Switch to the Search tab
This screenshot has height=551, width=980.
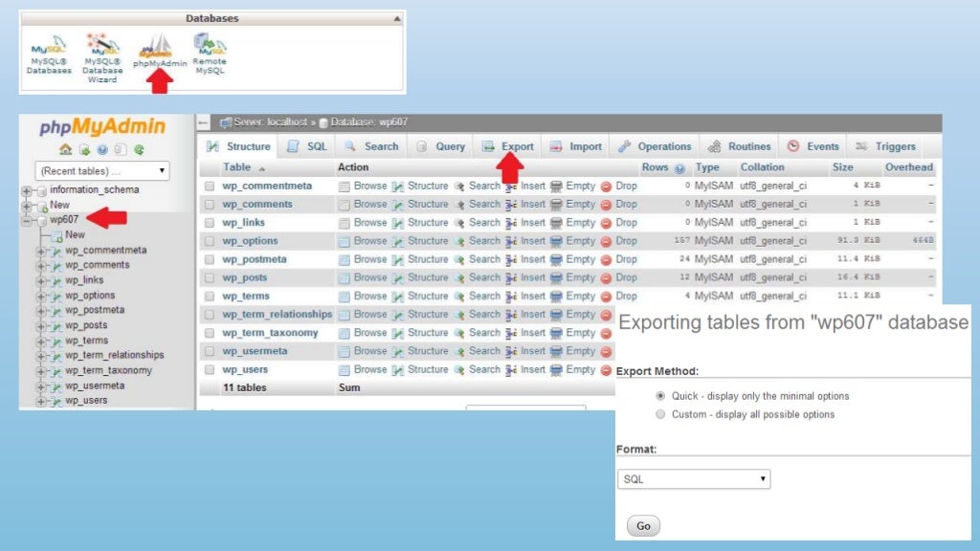(371, 146)
